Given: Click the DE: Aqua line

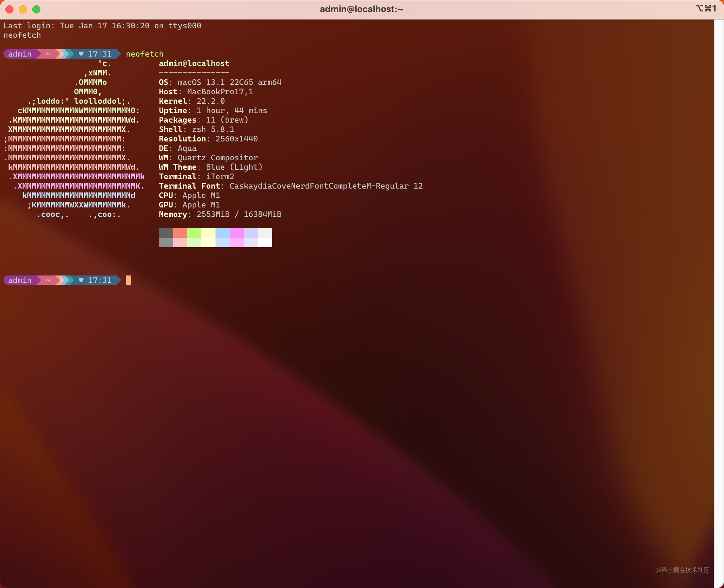Looking at the screenshot, I should pyautogui.click(x=178, y=149).
